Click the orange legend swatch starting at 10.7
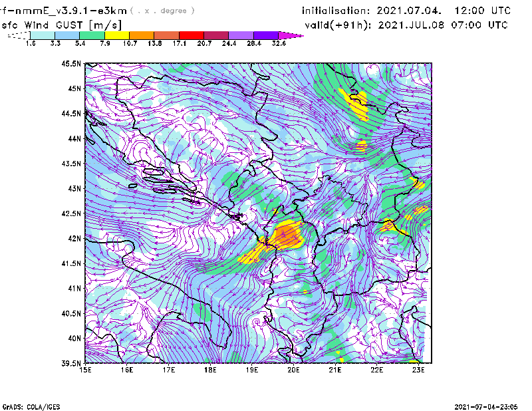The height and width of the screenshot is (411, 532). coord(142,35)
